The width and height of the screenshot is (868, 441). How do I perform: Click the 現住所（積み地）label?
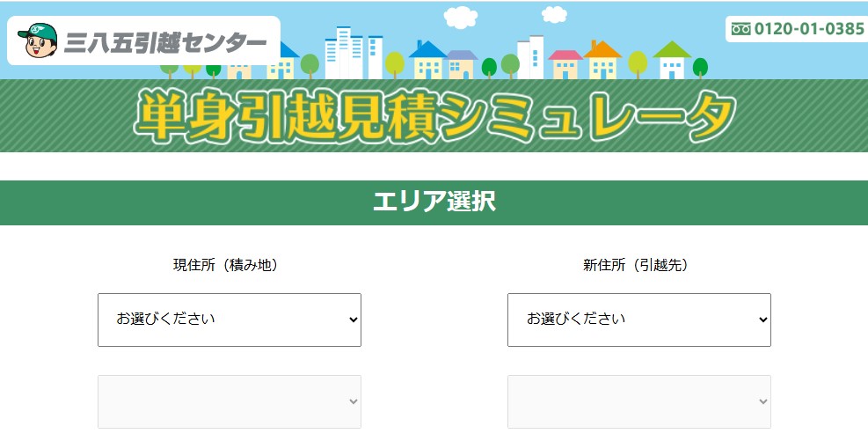point(225,265)
